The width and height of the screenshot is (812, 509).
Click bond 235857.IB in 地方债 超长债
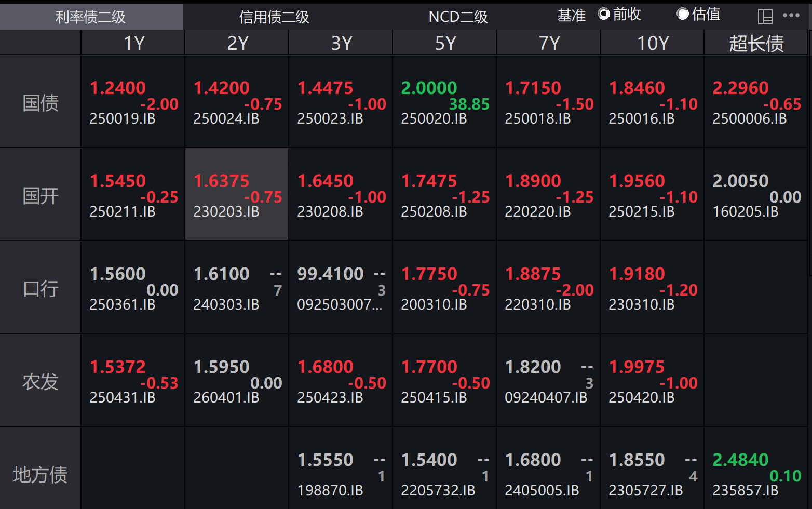coord(746,491)
